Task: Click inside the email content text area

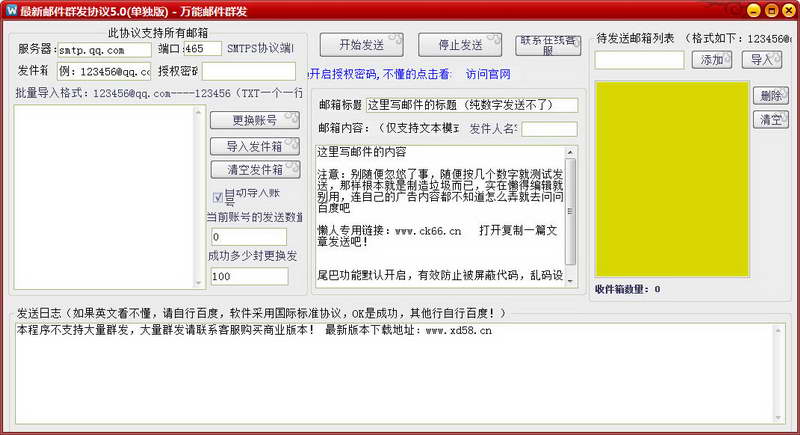Action: point(440,216)
